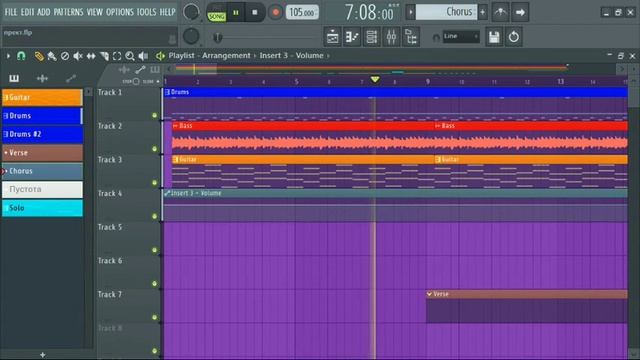
Task: Click the floppy disk save icon
Action: coord(494,37)
